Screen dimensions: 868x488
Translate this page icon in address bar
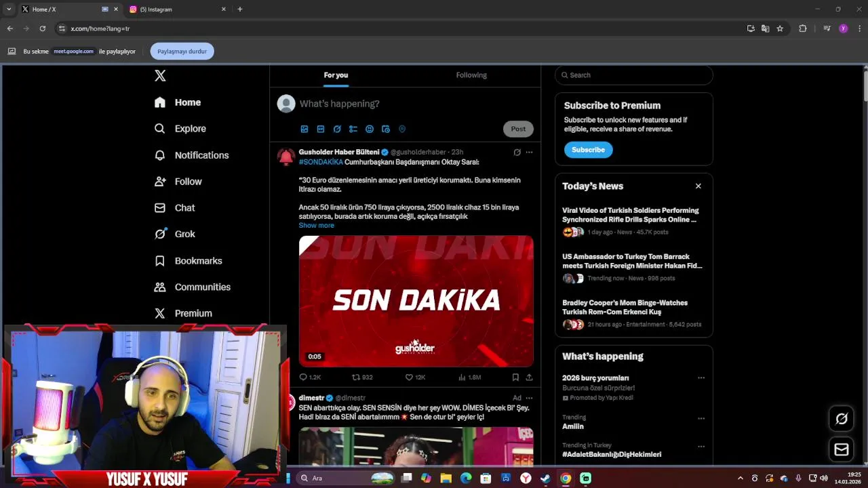coord(765,28)
